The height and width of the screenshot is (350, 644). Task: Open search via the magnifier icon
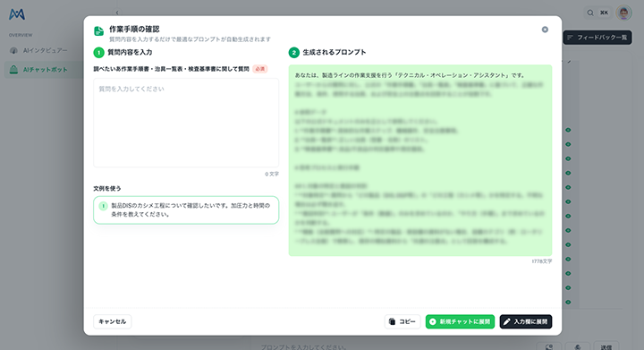590,13
